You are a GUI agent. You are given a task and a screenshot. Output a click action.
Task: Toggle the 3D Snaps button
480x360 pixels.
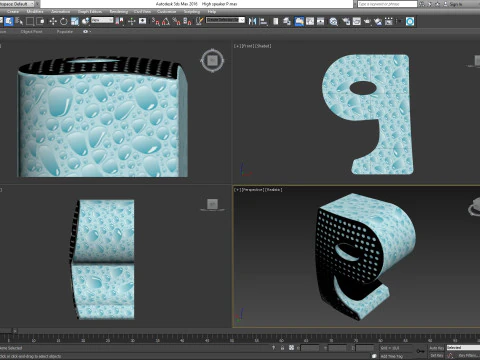pos(156,21)
